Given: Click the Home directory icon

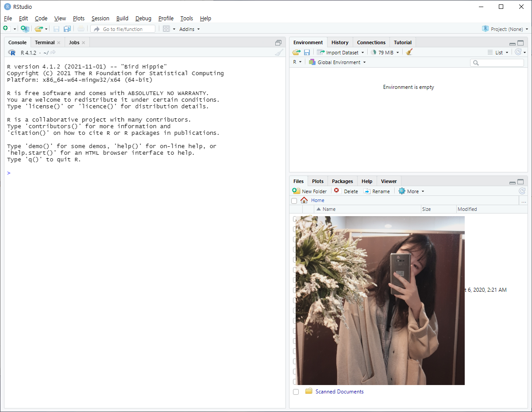Looking at the screenshot, I should (x=304, y=200).
